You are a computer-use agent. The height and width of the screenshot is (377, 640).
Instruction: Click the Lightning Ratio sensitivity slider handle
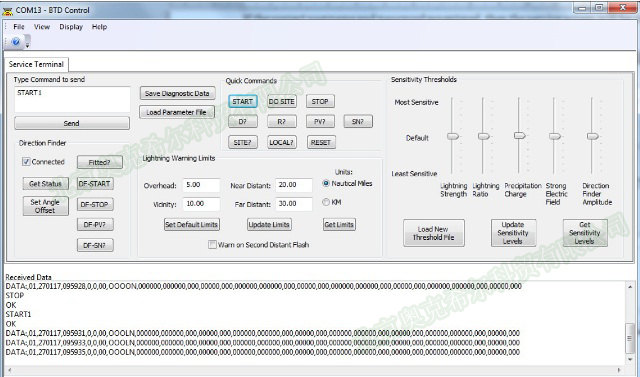(484, 136)
